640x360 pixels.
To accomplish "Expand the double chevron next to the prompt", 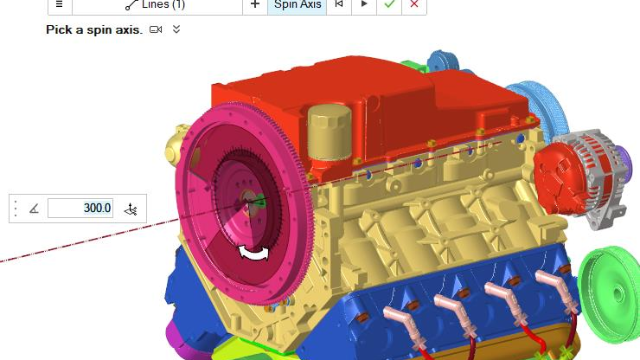I will coord(176,29).
